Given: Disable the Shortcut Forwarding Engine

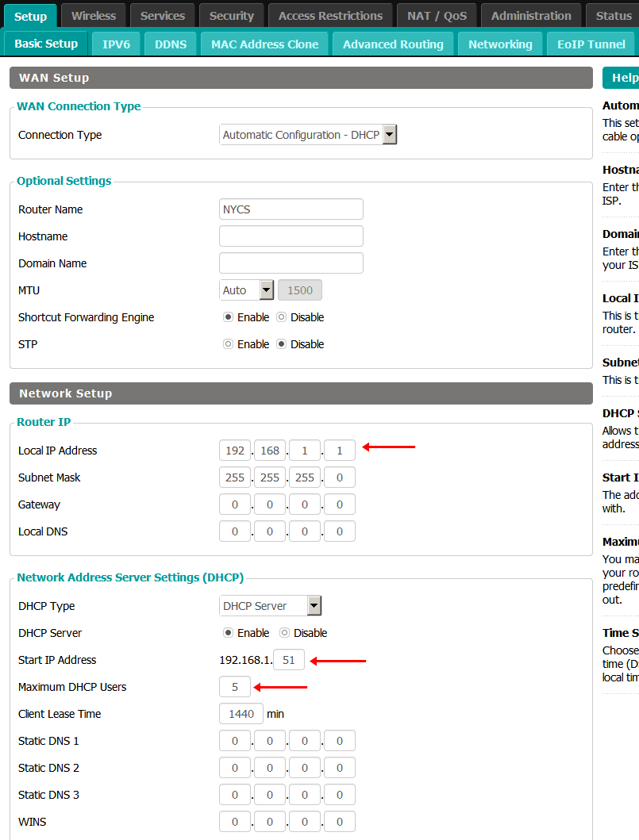Looking at the screenshot, I should point(282,317).
